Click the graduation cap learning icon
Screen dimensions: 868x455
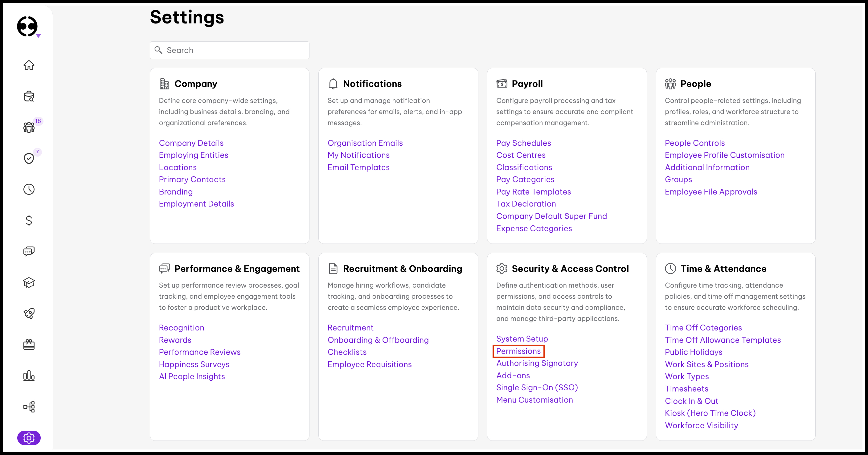tap(29, 282)
